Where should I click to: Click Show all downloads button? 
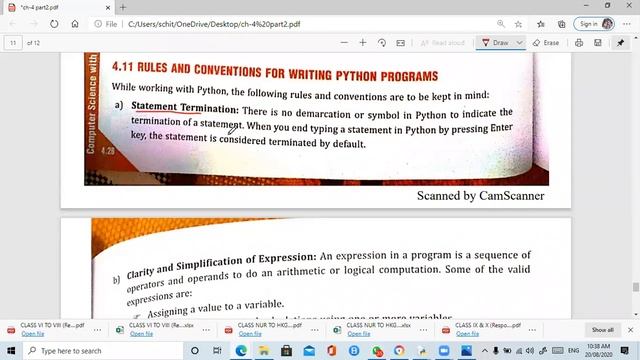click(x=602, y=330)
